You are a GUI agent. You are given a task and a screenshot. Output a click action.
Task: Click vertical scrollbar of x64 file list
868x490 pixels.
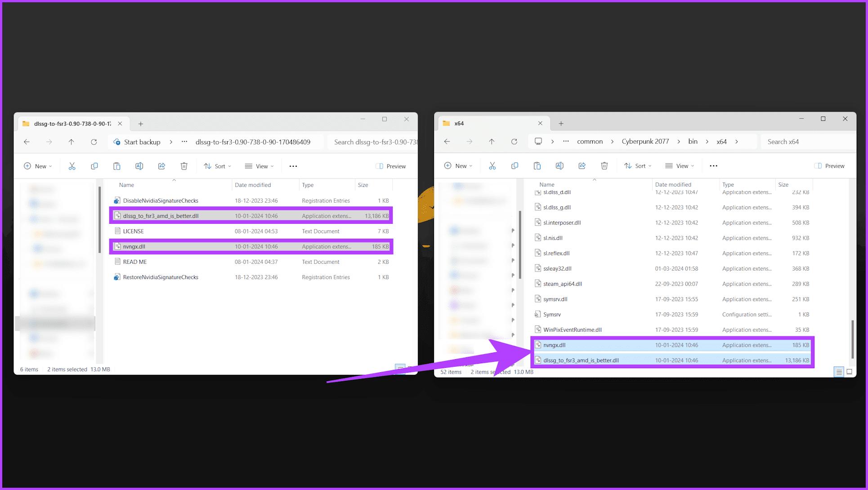click(x=852, y=339)
